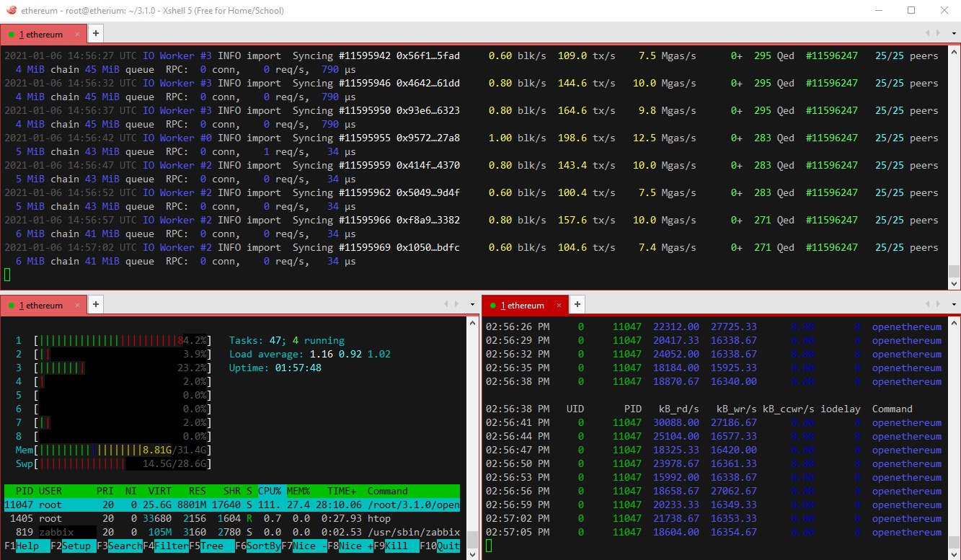Click the bottom-right pane's right tab-scroll arrow
Screen dimensions: 961x560
(938, 305)
